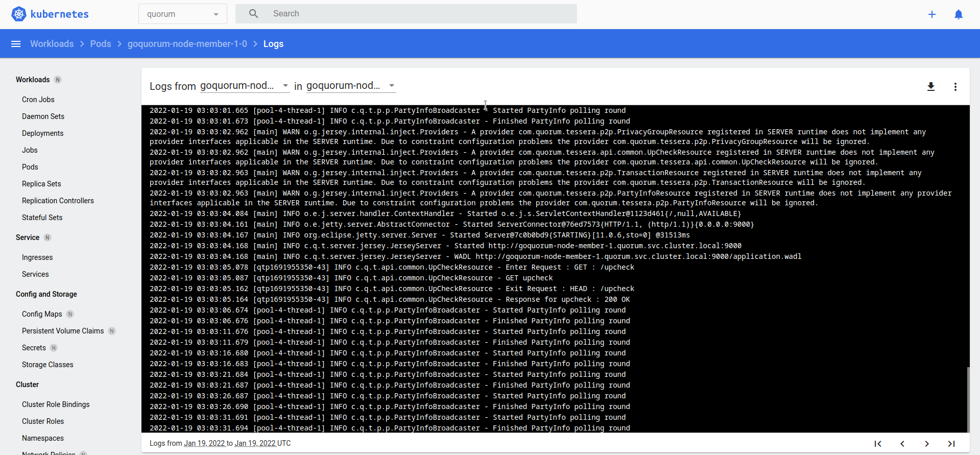Open the hamburger navigation menu
980x455 pixels.
[x=16, y=44]
